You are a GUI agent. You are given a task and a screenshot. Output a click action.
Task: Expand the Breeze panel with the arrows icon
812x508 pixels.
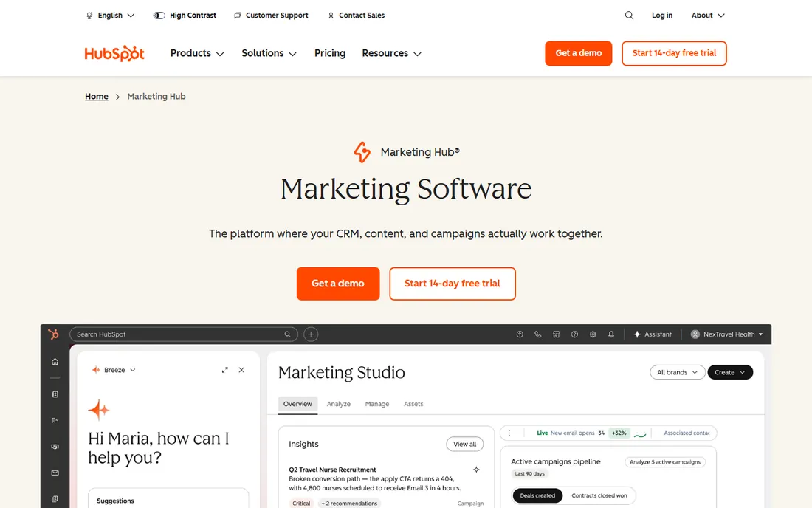coord(224,370)
